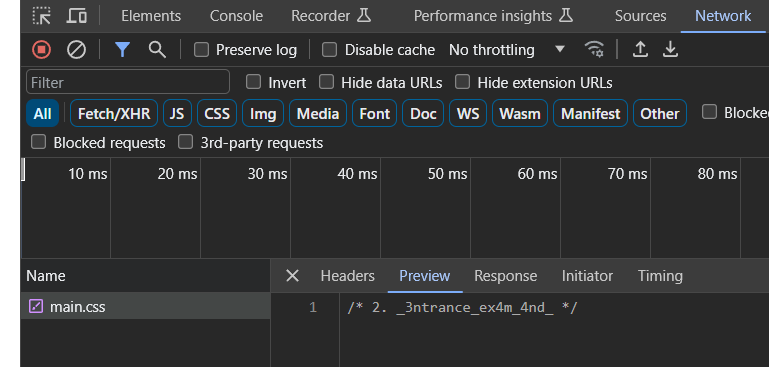Check the Hide data URLs option

(x=326, y=82)
